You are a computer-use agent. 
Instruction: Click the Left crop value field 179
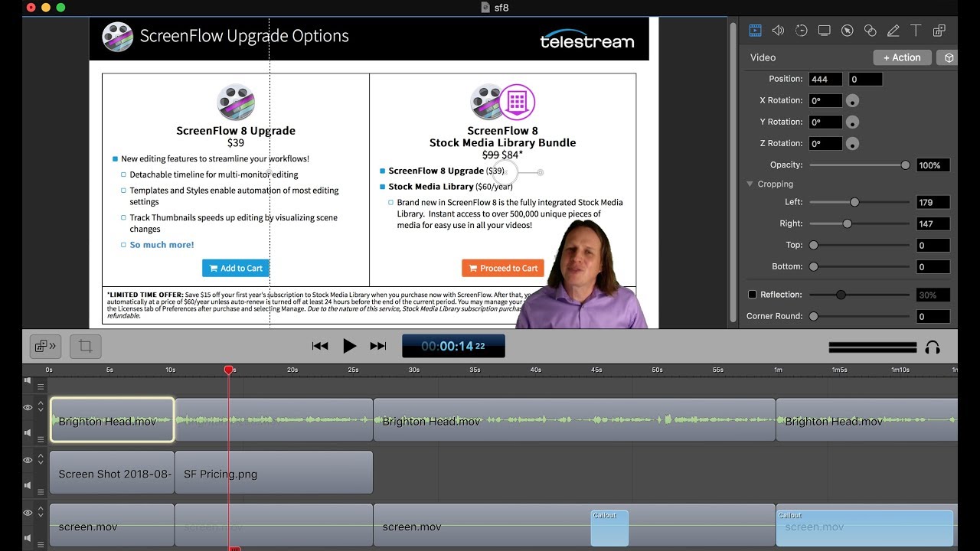click(933, 202)
